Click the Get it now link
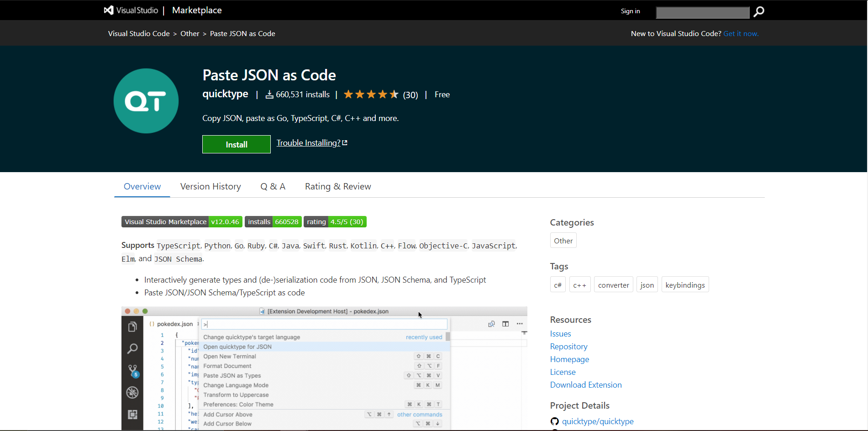 (x=741, y=33)
